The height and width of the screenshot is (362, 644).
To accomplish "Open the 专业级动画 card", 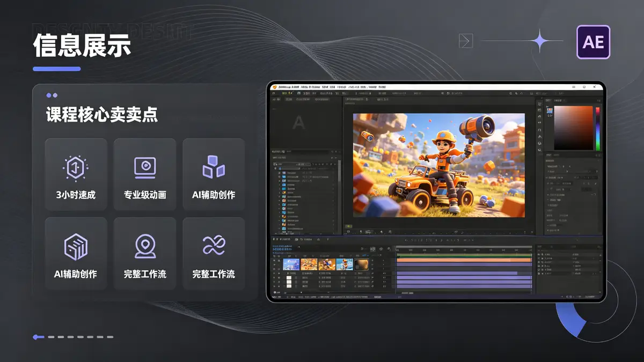I will pos(145,174).
